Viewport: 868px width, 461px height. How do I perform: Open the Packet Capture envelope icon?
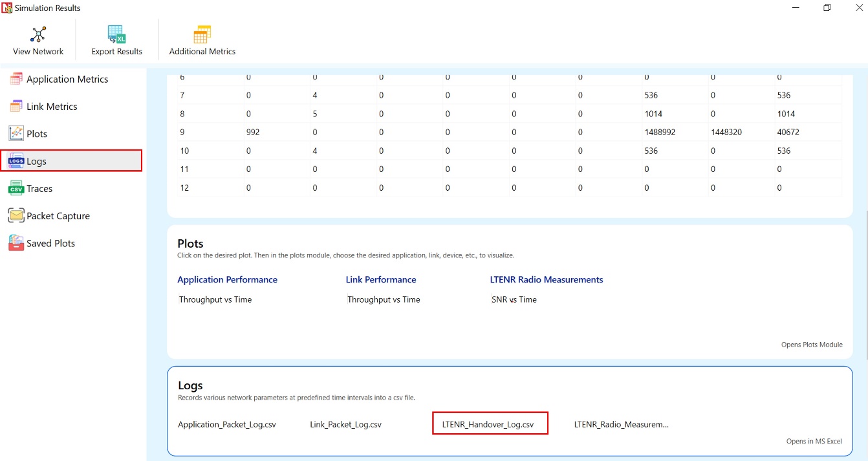click(x=16, y=216)
